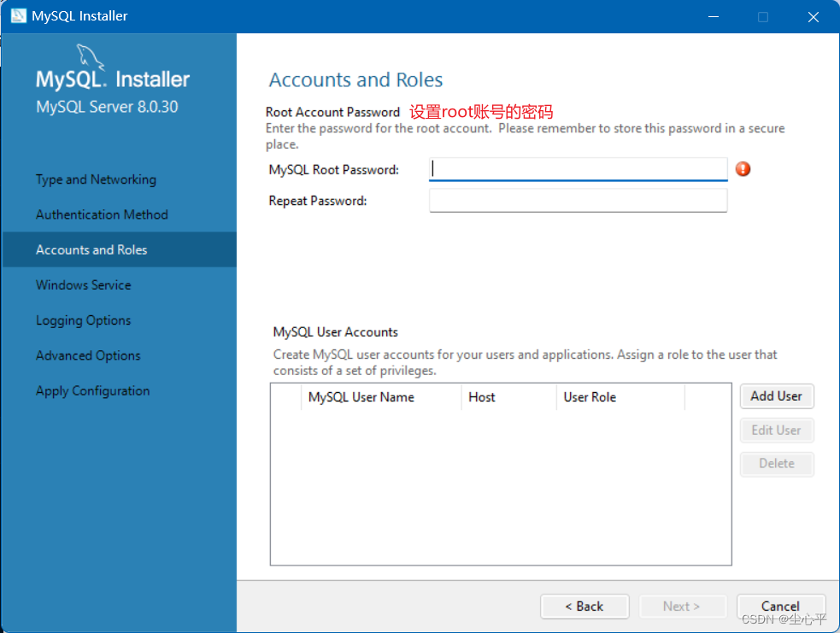Click the Delete user button

click(776, 464)
